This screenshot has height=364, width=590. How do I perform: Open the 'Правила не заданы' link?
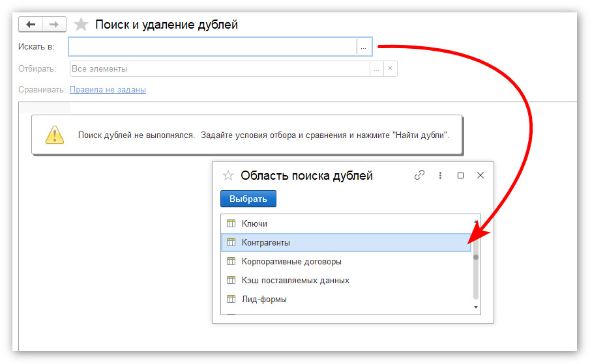click(108, 89)
